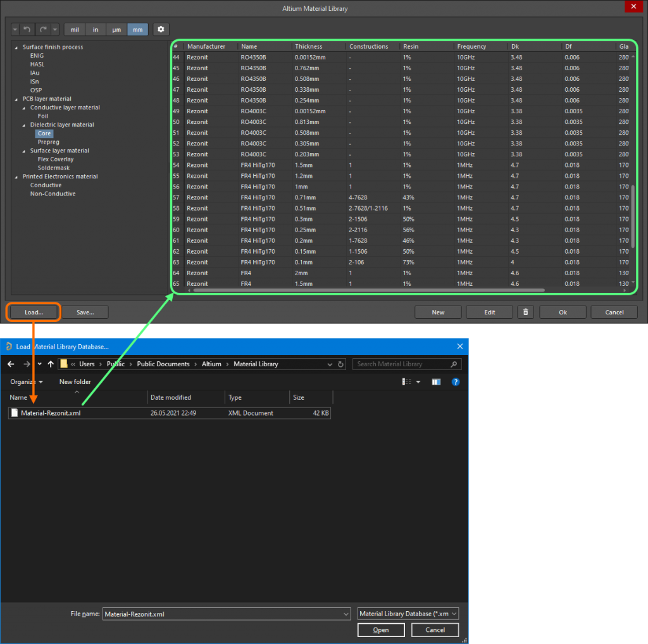Select Non-Conductive printed electronics material
The width and height of the screenshot is (648, 644).
(53, 194)
